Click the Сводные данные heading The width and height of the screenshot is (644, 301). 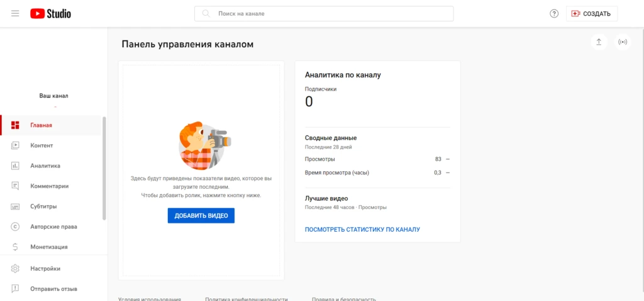point(331,138)
